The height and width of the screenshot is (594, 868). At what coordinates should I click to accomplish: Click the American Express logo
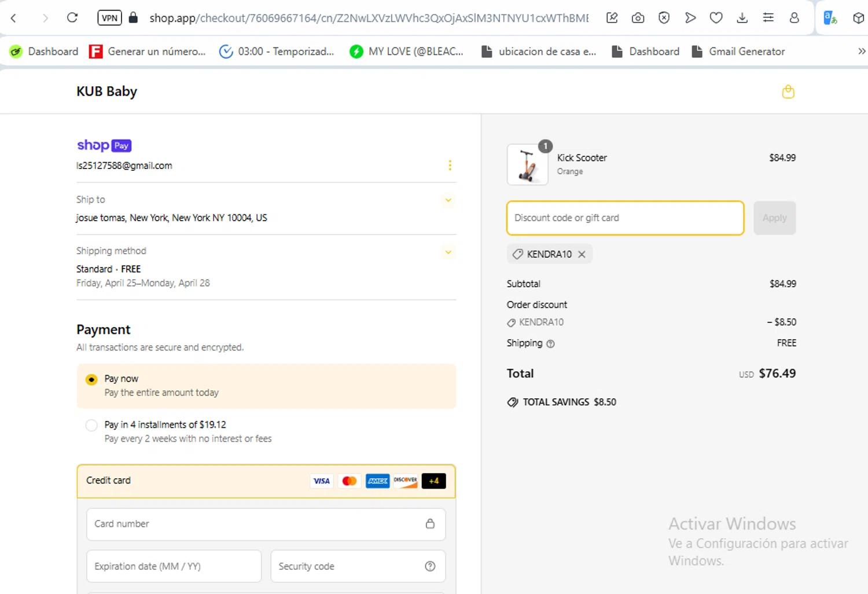pyautogui.click(x=378, y=481)
